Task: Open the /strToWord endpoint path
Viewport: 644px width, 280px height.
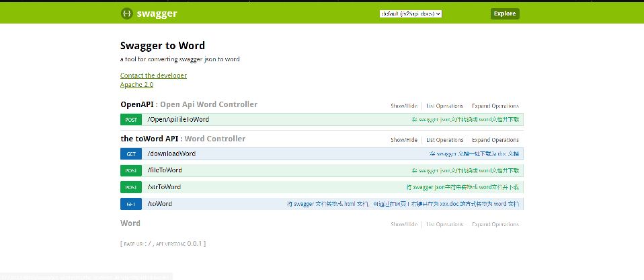Action: [164, 187]
